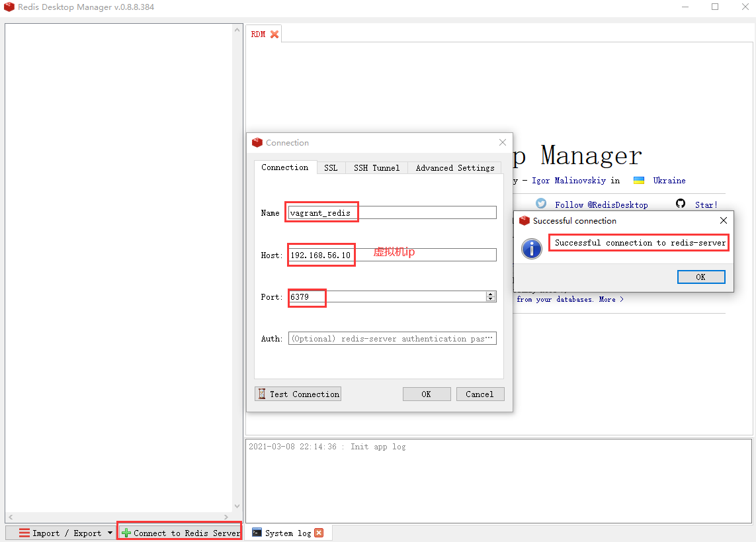Cancel the Connection dialog
Image resolution: width=756 pixels, height=542 pixels.
point(480,394)
